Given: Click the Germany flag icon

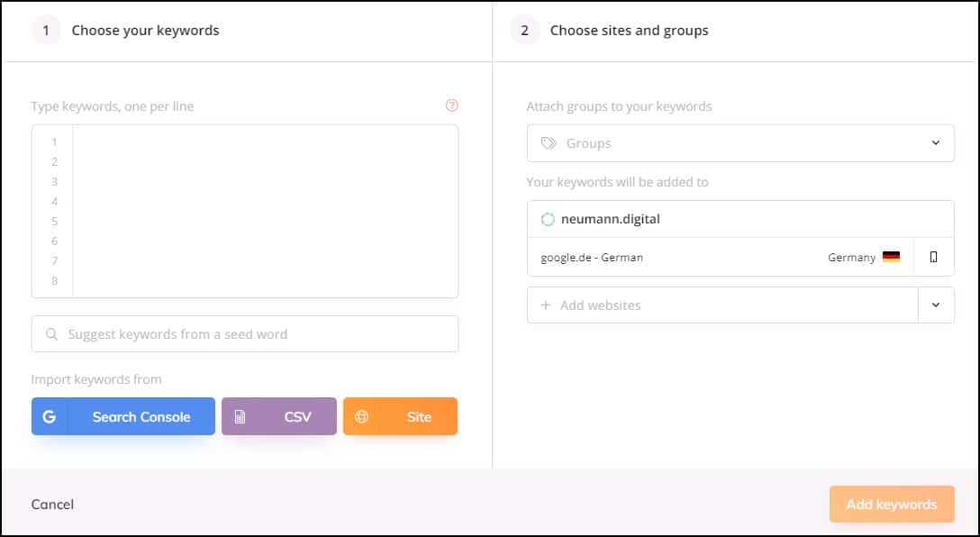Looking at the screenshot, I should click(x=891, y=257).
